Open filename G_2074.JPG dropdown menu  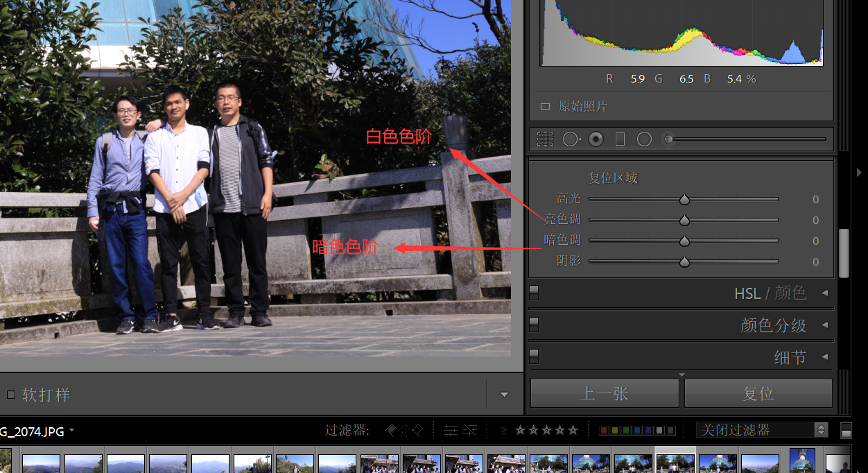[71, 431]
